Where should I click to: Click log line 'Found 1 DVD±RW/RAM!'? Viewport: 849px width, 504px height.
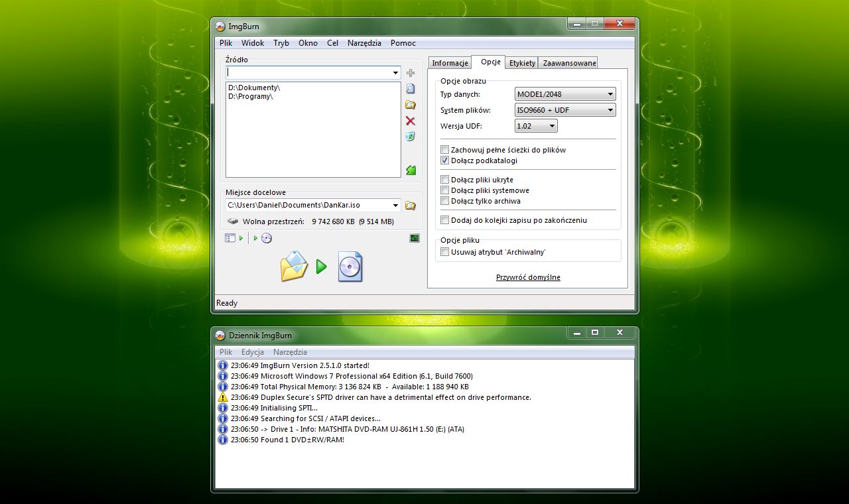point(287,440)
